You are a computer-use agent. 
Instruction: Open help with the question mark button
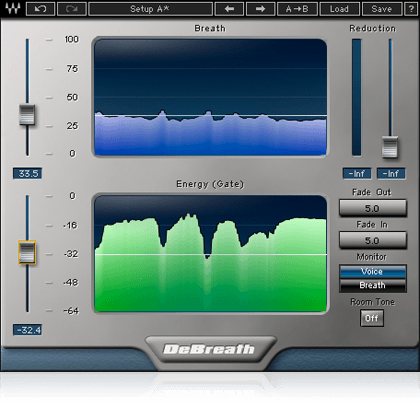(411, 9)
